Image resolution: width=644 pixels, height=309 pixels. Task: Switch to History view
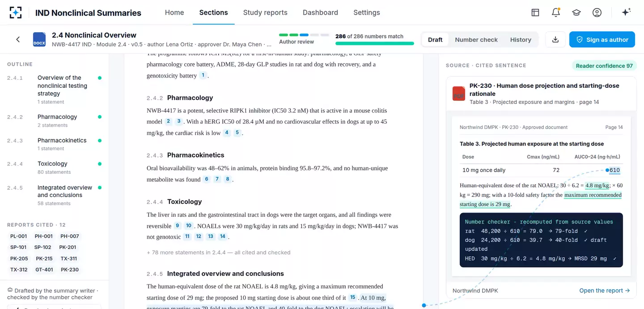pos(521,39)
